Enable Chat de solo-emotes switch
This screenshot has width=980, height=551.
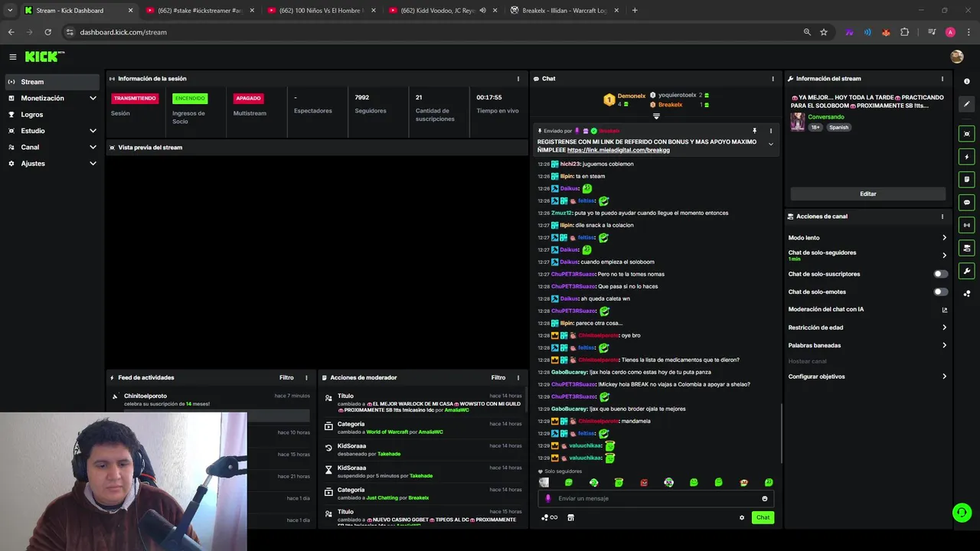pos(940,292)
